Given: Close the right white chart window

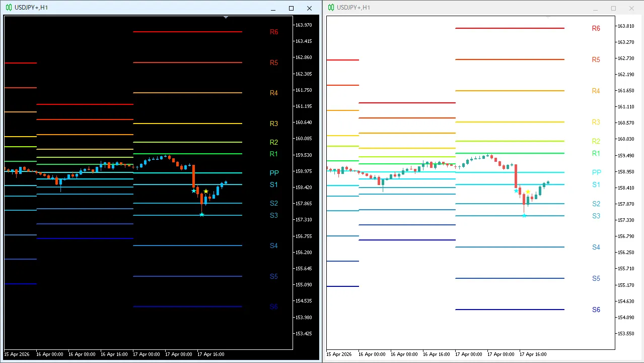Looking at the screenshot, I should click(x=631, y=8).
